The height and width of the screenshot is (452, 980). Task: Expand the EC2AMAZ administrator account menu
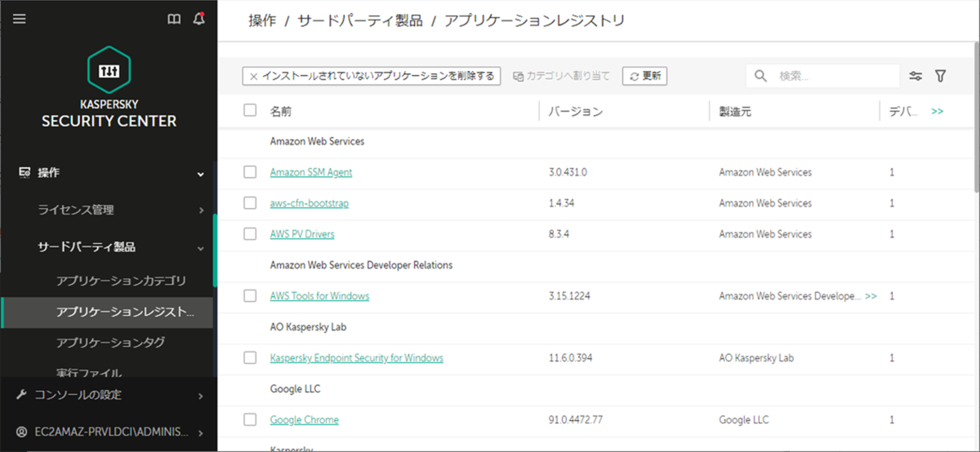coord(201,433)
